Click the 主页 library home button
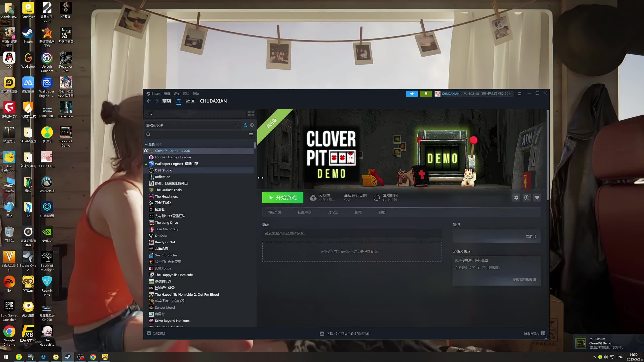This screenshot has width=644, height=362. [195, 114]
